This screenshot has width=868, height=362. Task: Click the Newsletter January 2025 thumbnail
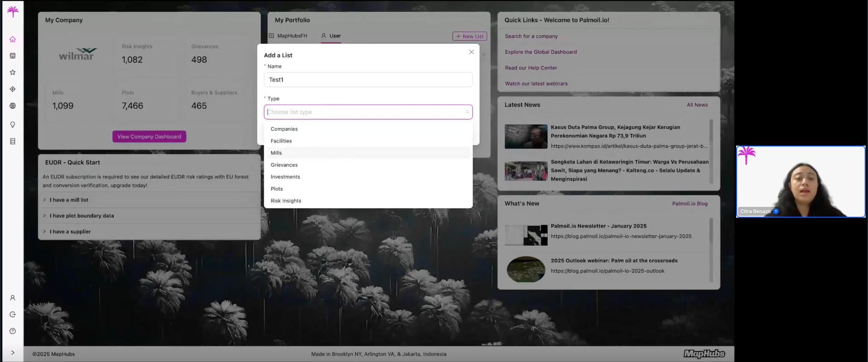[526, 235]
